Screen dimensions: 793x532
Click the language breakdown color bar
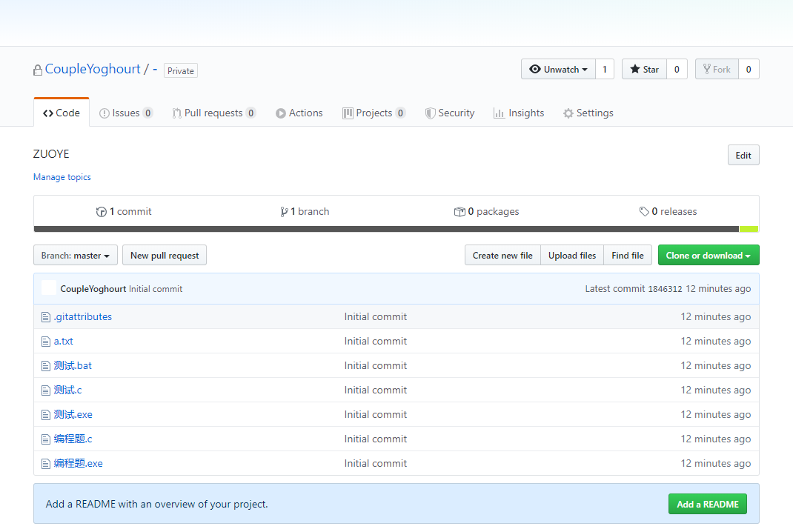tap(396, 229)
